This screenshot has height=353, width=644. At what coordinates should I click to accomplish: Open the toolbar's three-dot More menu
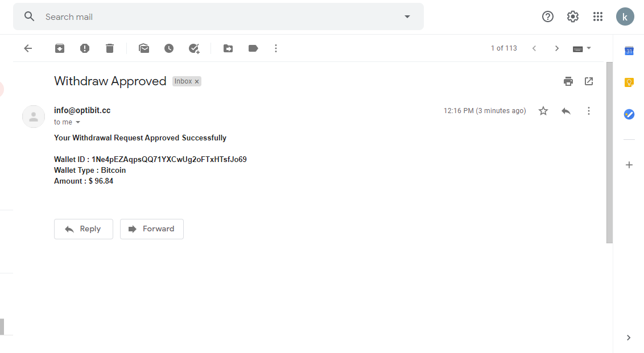tap(276, 48)
